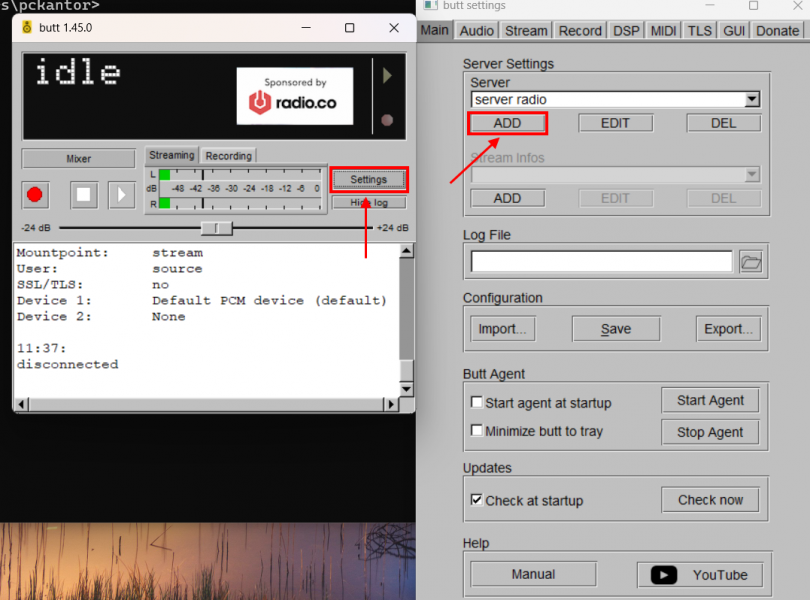Click the radio.co sponsor logo
Image resolution: width=810 pixels, height=600 pixels.
click(x=295, y=96)
